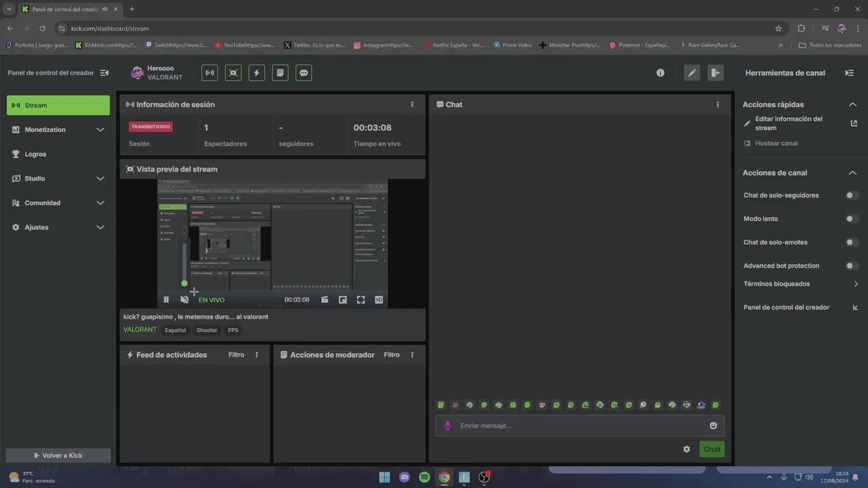
Task: Activate Modo lento toggle
Action: 850,218
